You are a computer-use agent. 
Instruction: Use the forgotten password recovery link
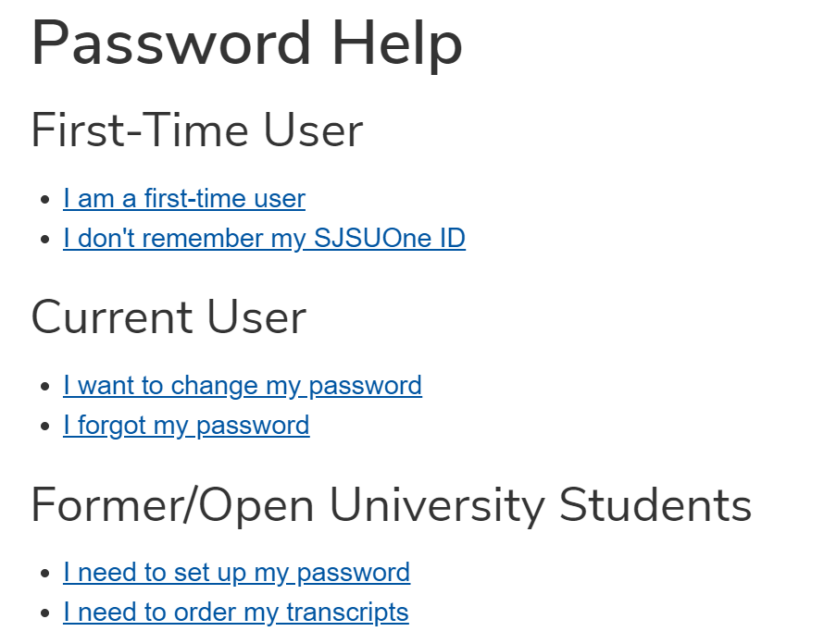[x=185, y=425]
